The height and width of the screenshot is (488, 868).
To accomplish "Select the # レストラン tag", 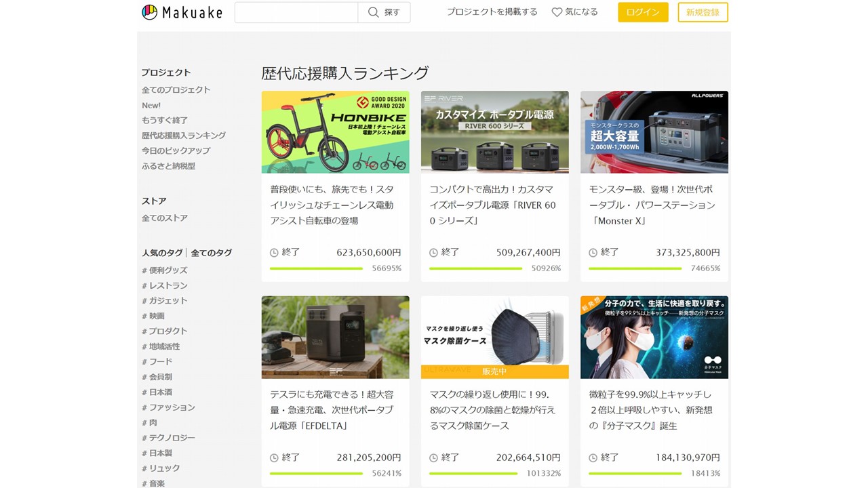I will point(165,285).
